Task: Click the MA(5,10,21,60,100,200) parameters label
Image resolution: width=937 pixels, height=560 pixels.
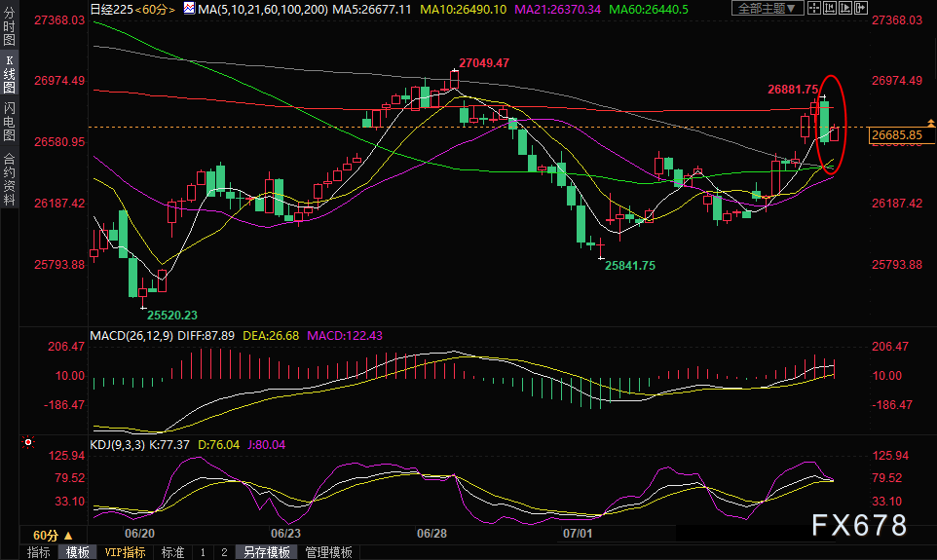Action: pos(263,9)
